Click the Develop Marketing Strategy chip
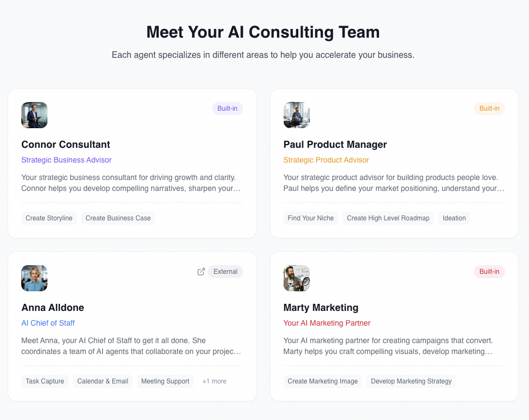The image size is (529, 420). 411,381
